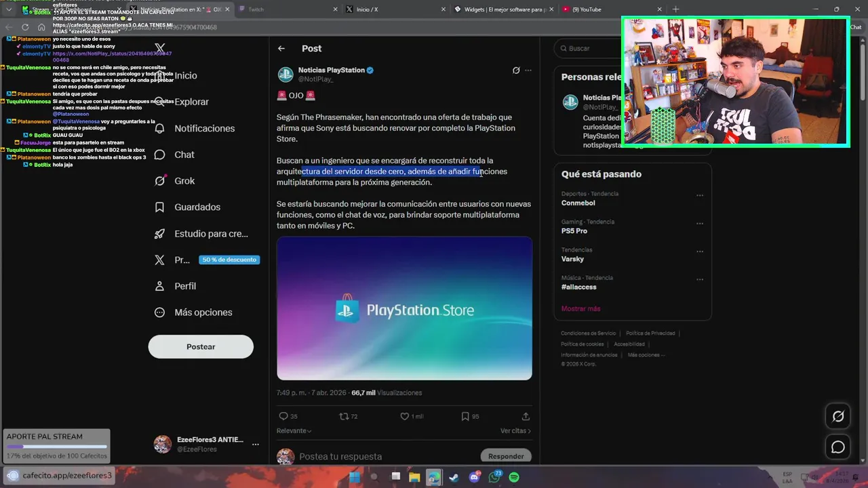Click the reply icon with 35 replies
Image resolution: width=868 pixels, height=488 pixels.
[283, 416]
